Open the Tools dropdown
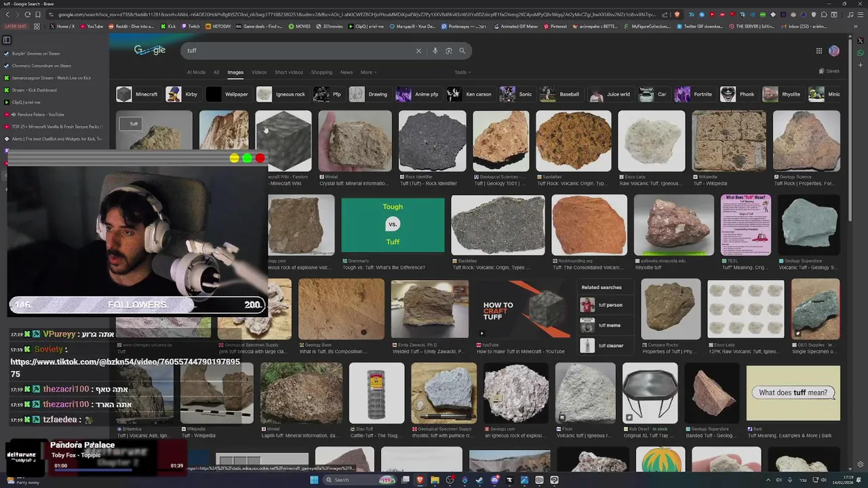Image resolution: width=868 pixels, height=488 pixels. click(x=462, y=73)
